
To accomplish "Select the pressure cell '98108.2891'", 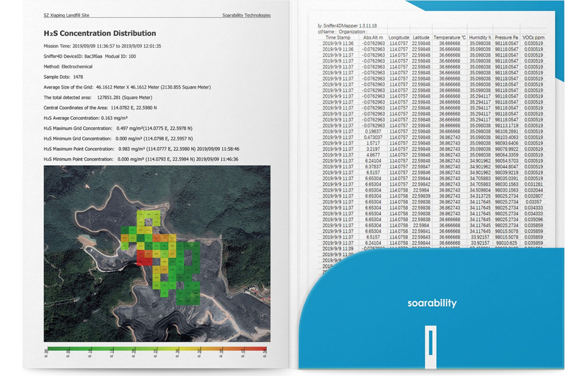I will pyautogui.click(x=507, y=132).
